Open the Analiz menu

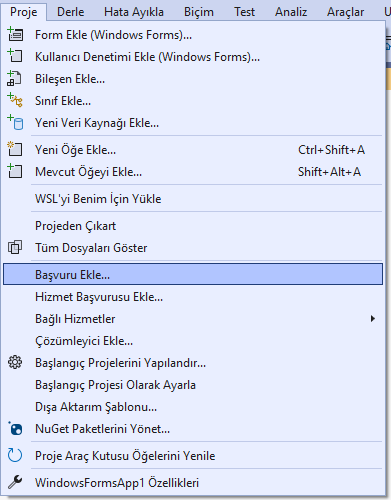[291, 12]
